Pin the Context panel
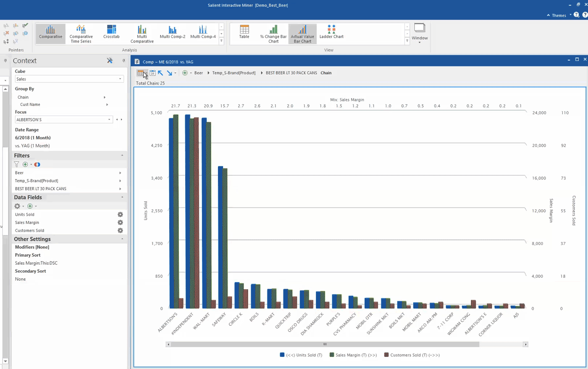This screenshot has height=369, width=588. click(x=123, y=61)
